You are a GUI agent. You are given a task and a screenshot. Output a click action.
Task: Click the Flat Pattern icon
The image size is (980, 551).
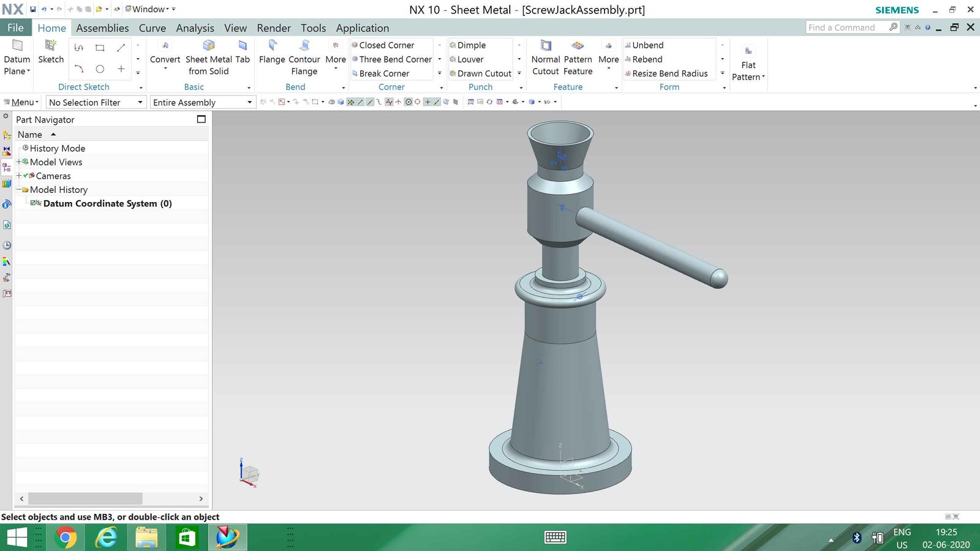tap(748, 51)
